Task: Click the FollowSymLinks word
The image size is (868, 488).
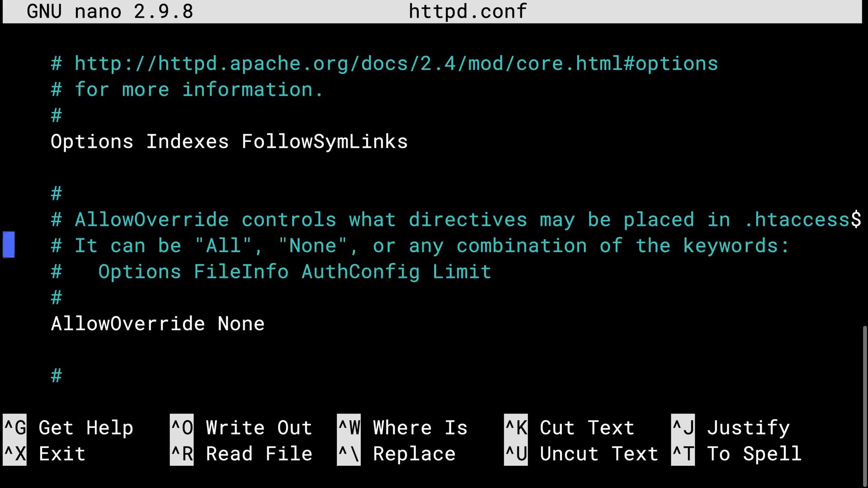Action: tap(325, 142)
